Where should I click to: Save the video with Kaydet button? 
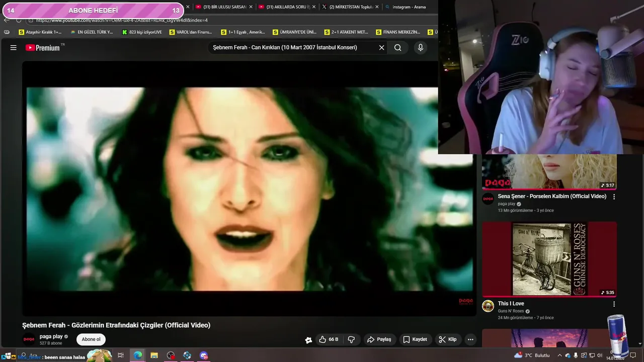(x=415, y=339)
